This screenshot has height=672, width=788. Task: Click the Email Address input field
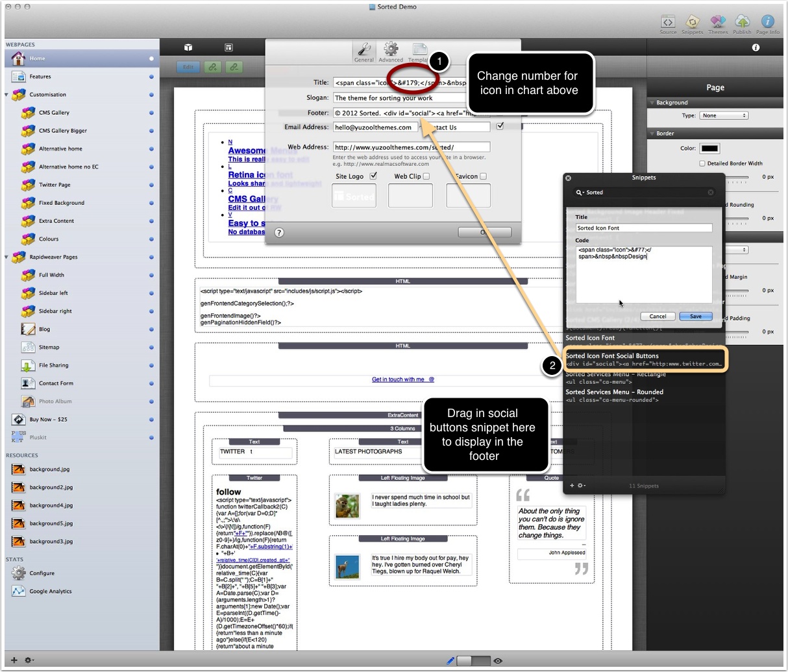coord(375,127)
